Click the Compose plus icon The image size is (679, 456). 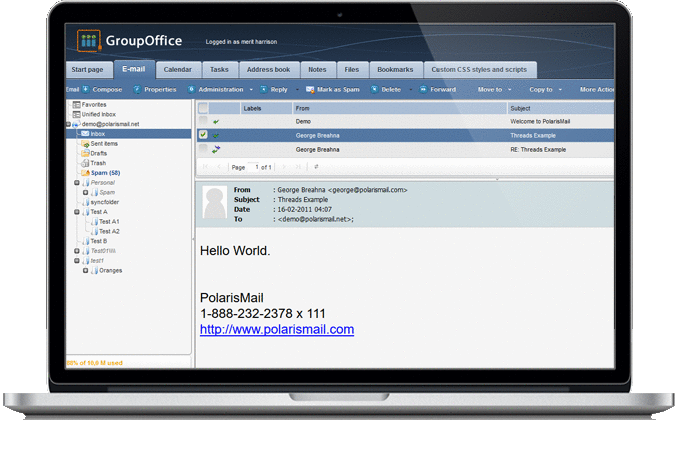coord(86,89)
